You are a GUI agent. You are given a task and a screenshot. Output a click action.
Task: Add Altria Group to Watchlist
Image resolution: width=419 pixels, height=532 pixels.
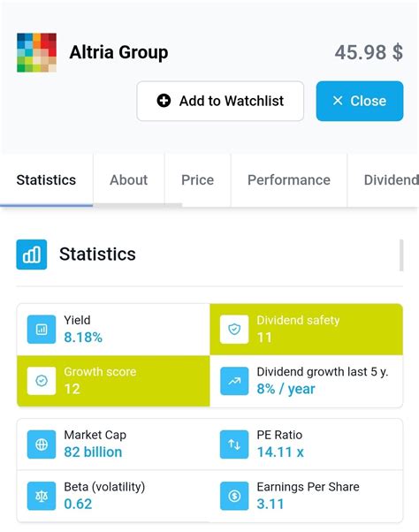tap(220, 101)
